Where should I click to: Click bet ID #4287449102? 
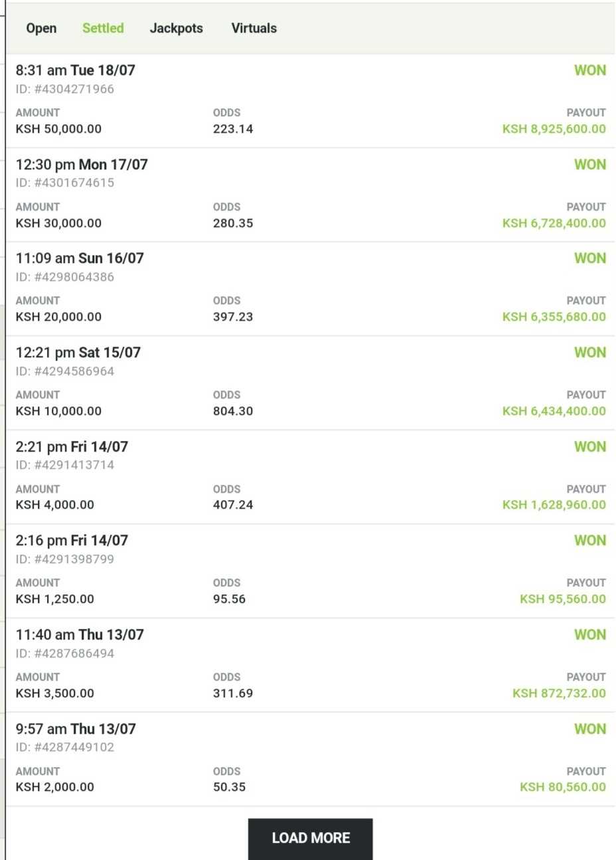[65, 747]
